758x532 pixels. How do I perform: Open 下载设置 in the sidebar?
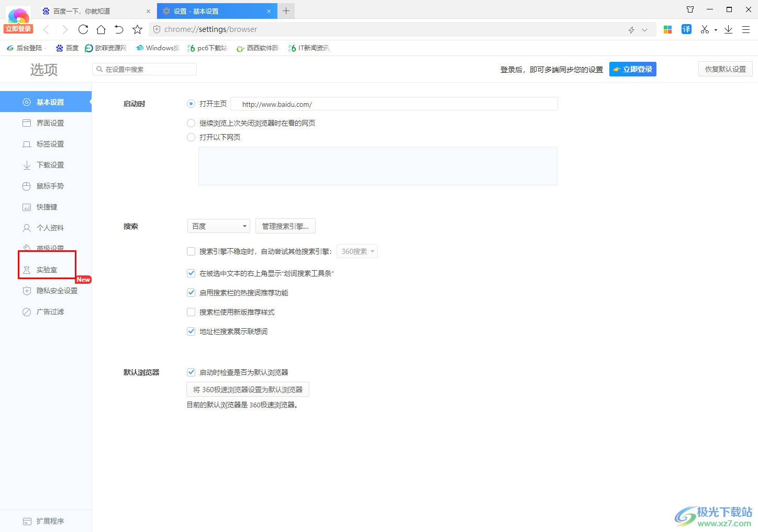[46, 165]
